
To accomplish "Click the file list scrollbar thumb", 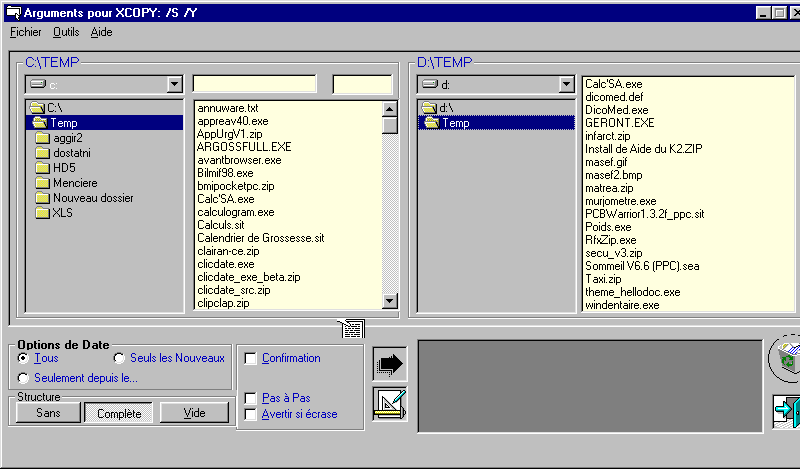I will [x=390, y=125].
